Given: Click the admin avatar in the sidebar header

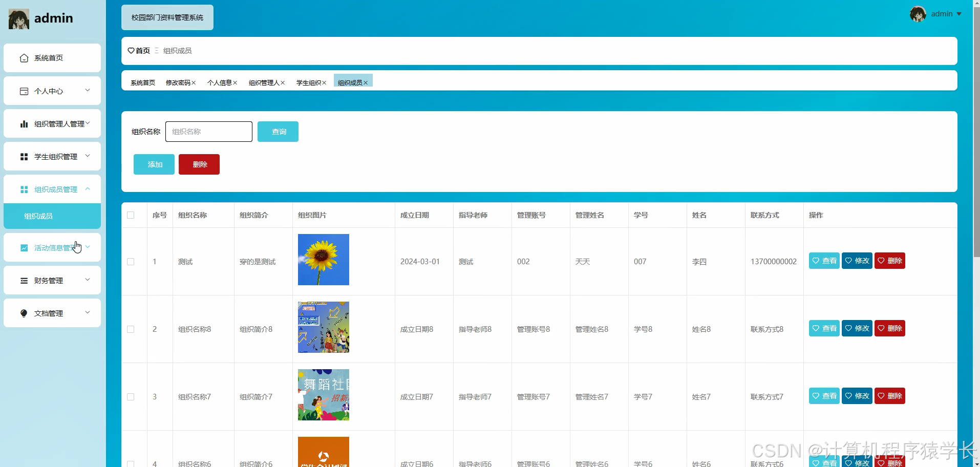Looking at the screenshot, I should click(19, 19).
